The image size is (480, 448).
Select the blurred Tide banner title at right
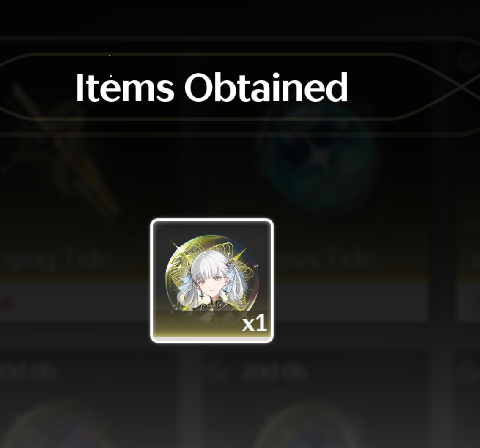click(324, 259)
